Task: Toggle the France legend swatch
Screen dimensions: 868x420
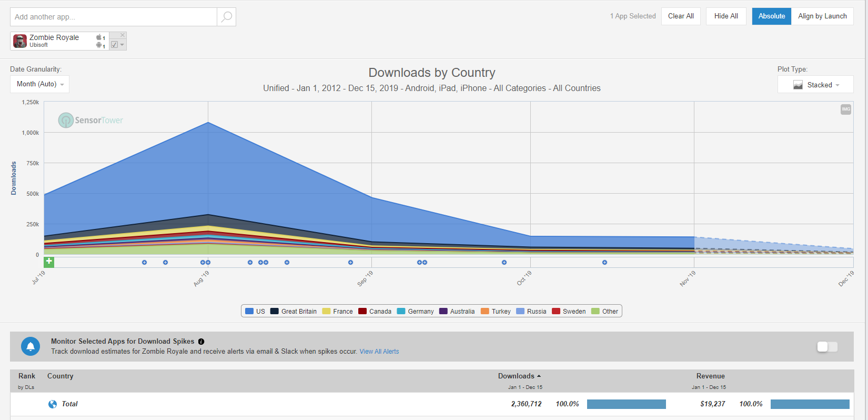Action: [x=326, y=312]
